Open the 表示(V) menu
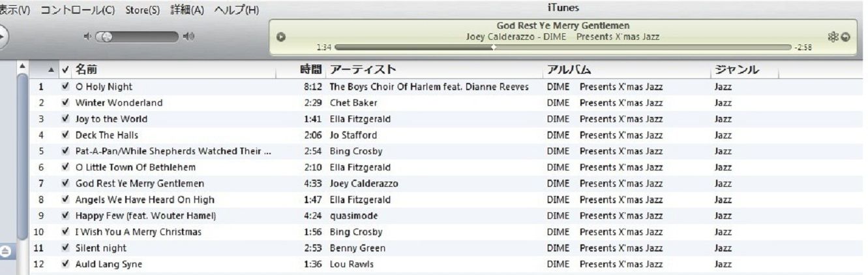 tap(16, 10)
